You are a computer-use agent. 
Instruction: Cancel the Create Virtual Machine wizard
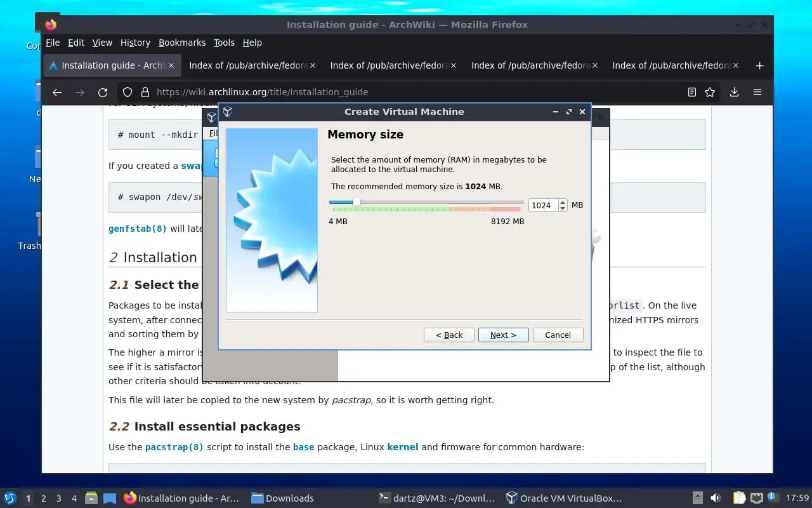[x=558, y=335]
